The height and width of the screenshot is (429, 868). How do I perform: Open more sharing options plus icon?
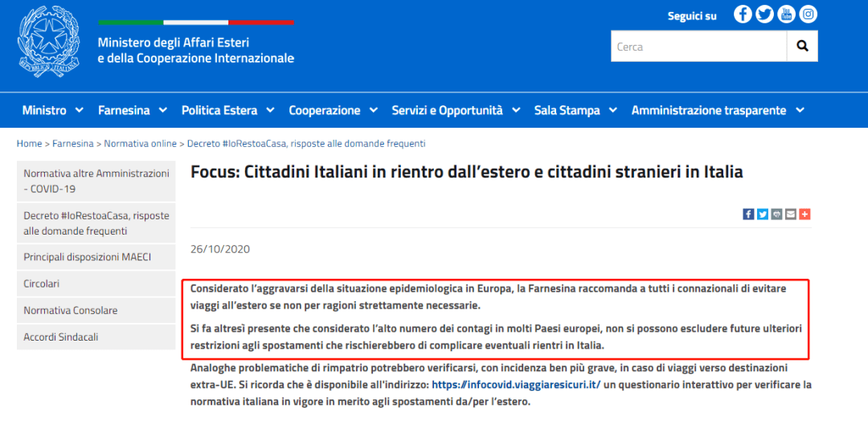[x=805, y=214]
